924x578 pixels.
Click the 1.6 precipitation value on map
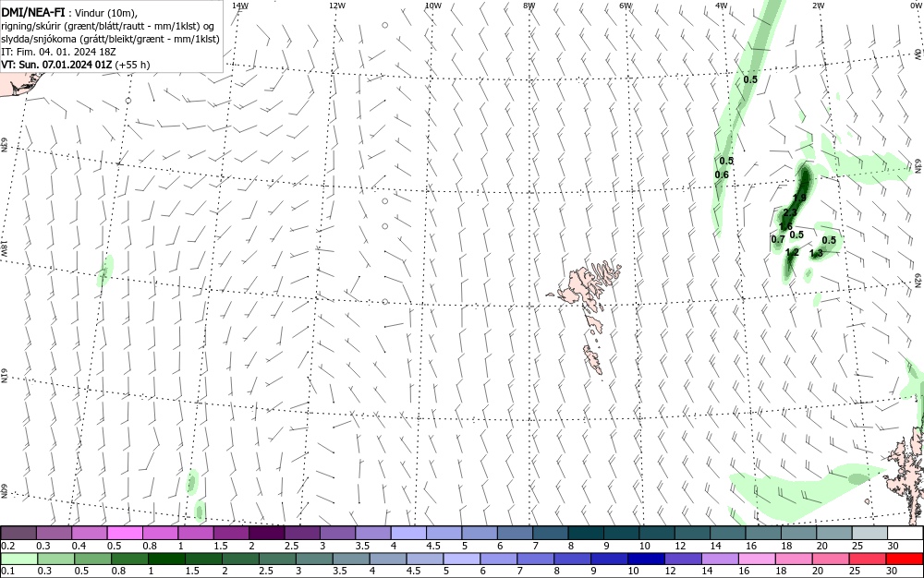(x=785, y=226)
